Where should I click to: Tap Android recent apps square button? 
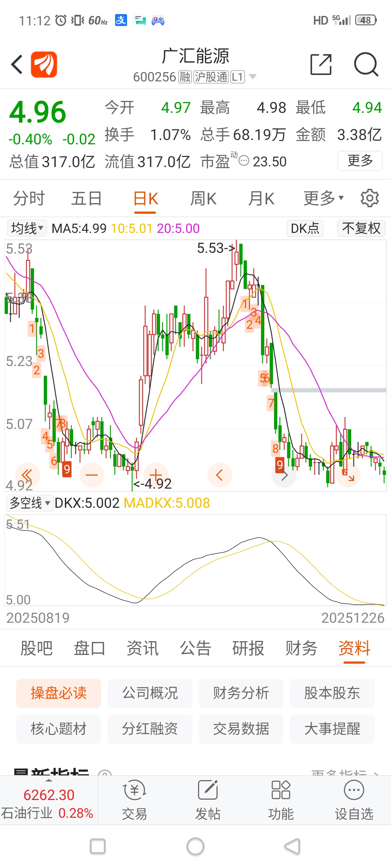click(x=98, y=847)
